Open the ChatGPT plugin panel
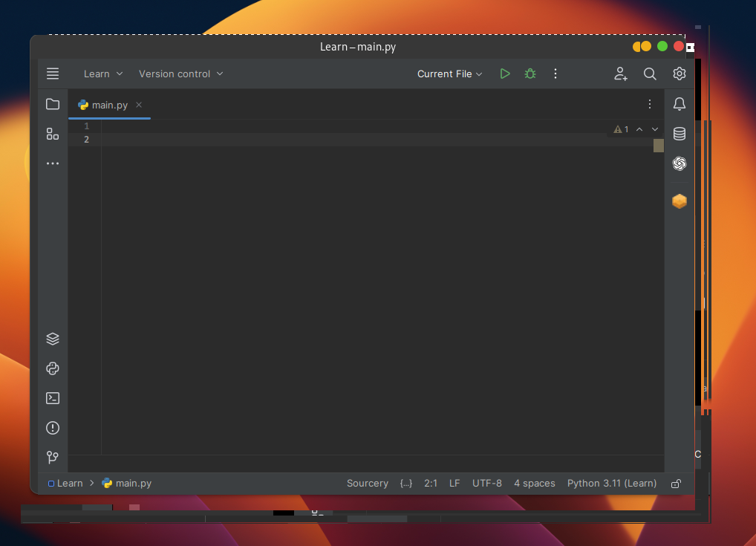This screenshot has height=546, width=756. coord(680,163)
